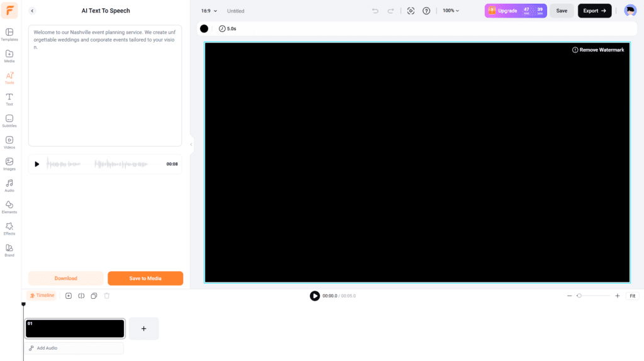Select scene 01 thumbnail in timeline

(75, 328)
